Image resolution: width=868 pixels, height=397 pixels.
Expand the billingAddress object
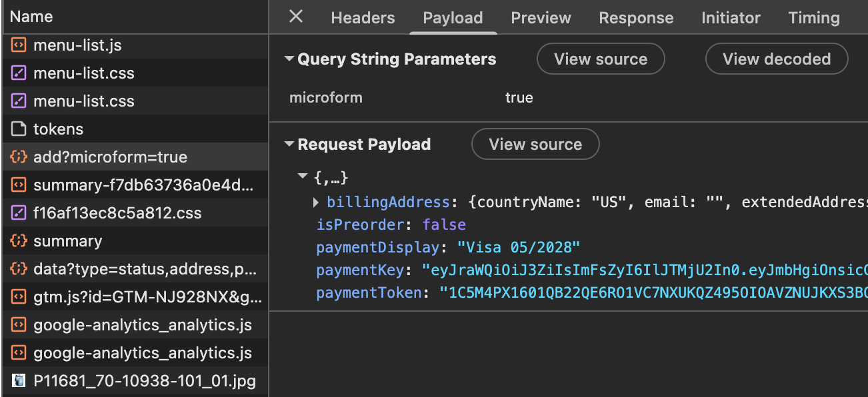coord(316,202)
